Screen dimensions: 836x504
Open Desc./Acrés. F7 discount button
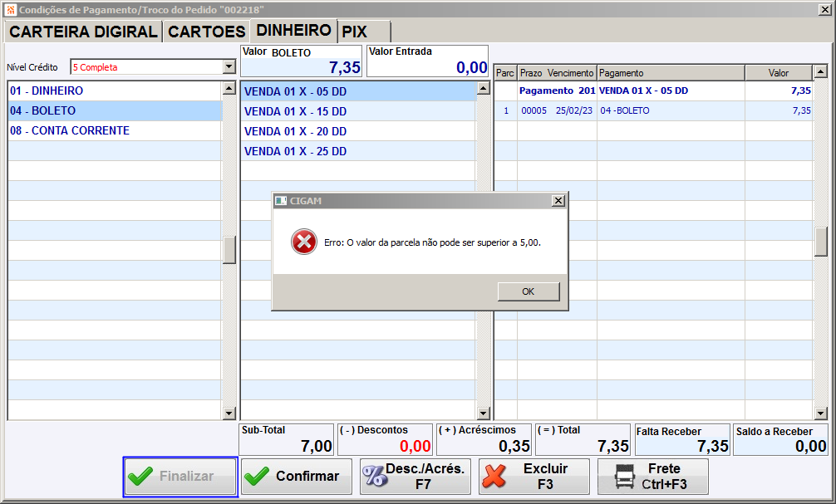click(x=416, y=477)
